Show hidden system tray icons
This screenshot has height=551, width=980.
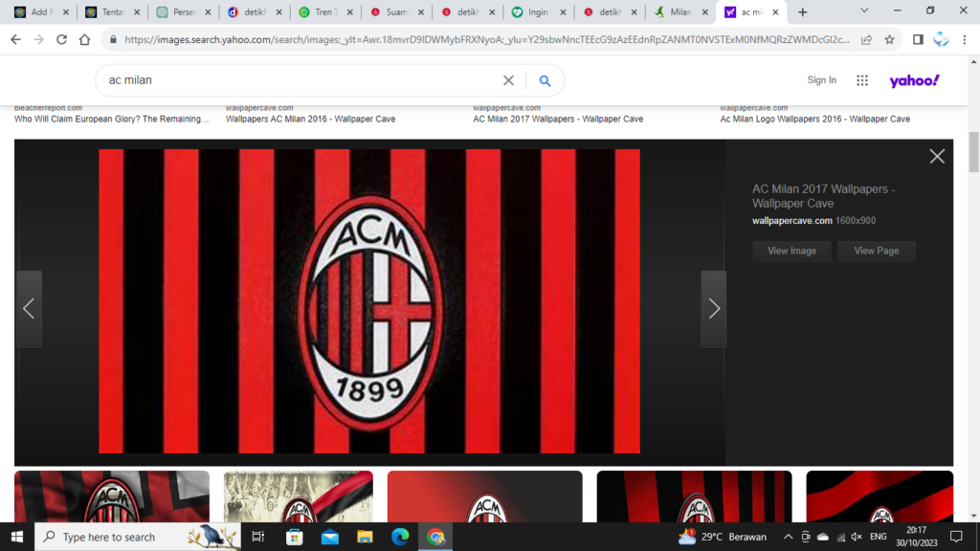pyautogui.click(x=789, y=537)
